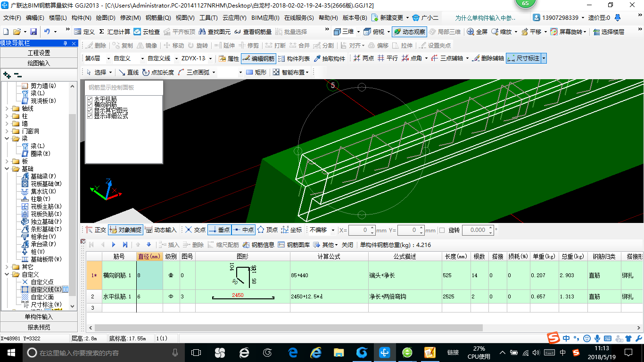This screenshot has width=644, height=362.
Task: Go to last rebar row navigation arrow
Action: 125,245
